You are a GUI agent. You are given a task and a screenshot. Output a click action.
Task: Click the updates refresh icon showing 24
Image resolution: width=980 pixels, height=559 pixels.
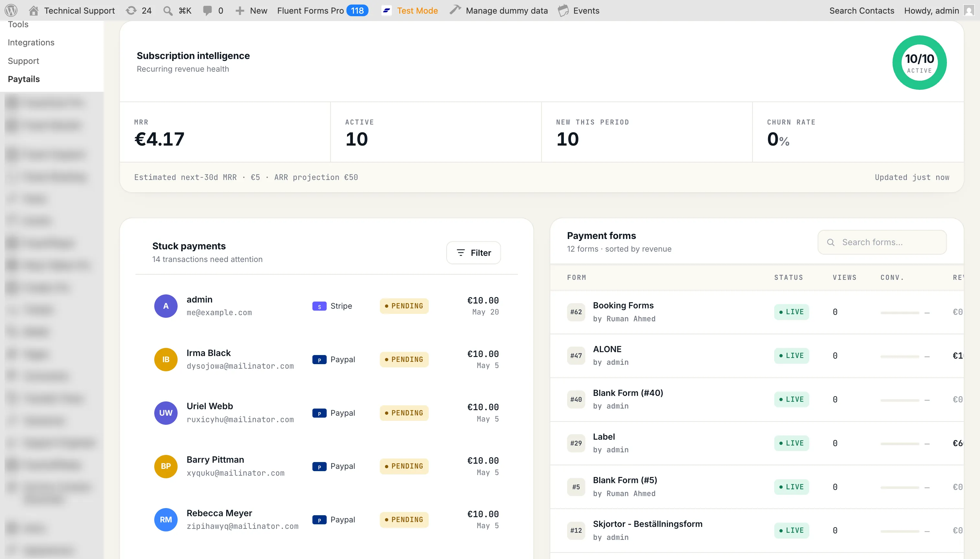tap(131, 10)
